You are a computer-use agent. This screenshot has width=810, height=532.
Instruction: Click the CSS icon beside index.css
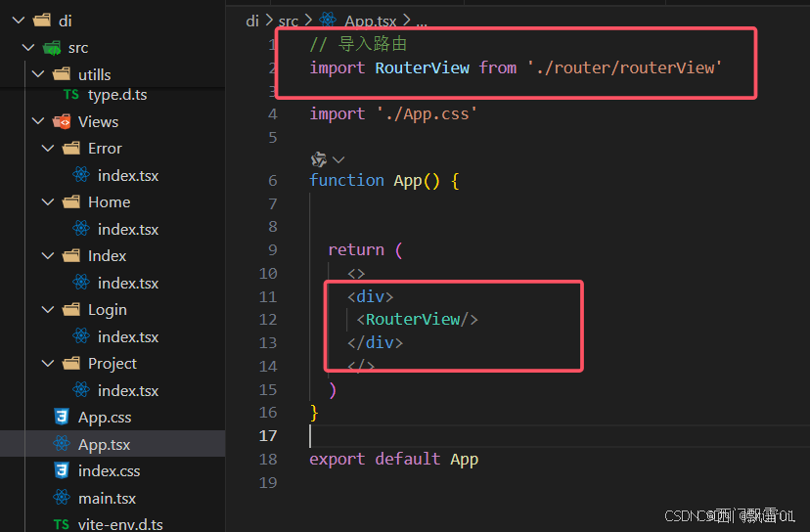pyautogui.click(x=62, y=470)
